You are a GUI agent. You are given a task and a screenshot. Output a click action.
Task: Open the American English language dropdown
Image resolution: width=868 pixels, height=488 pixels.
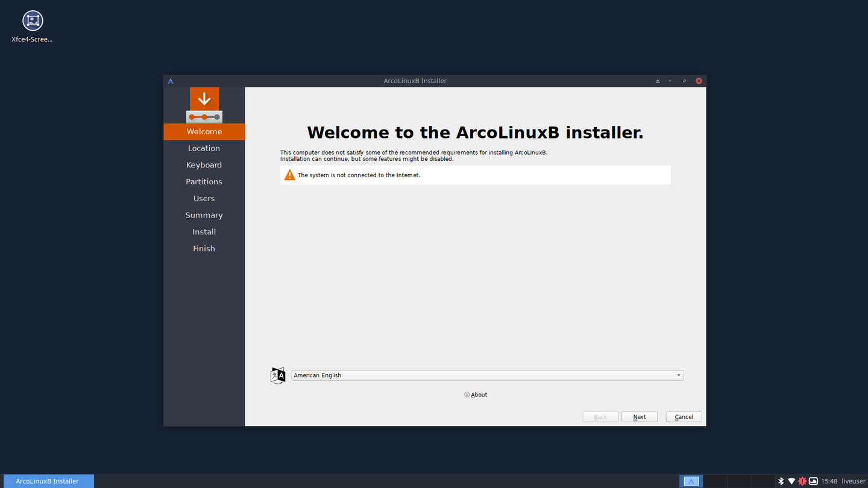point(488,375)
